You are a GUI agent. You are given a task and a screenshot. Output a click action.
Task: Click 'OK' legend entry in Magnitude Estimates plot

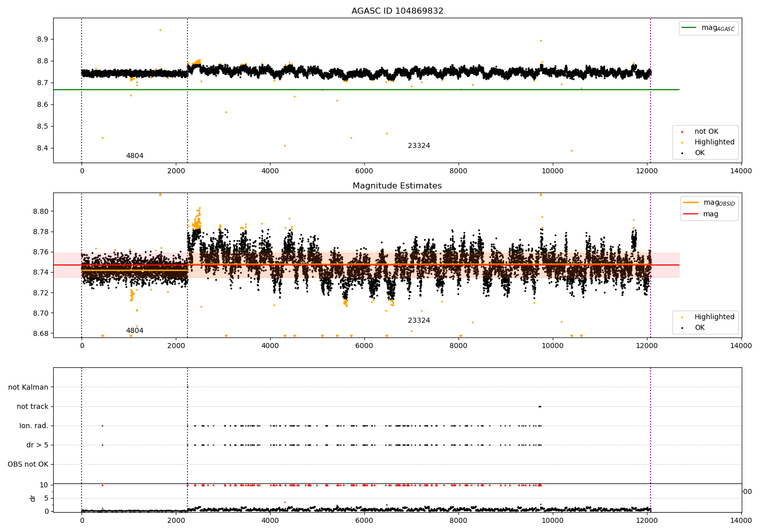700,328
